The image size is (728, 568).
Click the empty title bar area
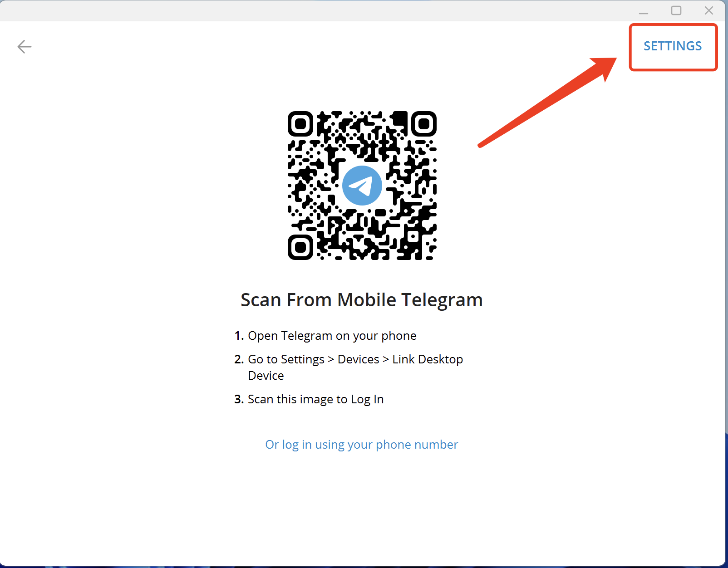coord(318,11)
